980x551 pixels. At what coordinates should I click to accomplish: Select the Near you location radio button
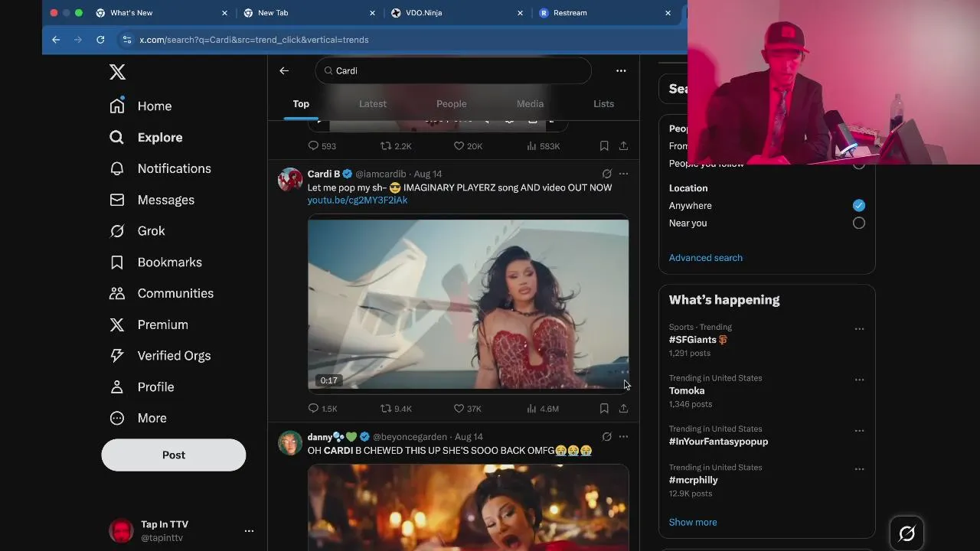tap(859, 223)
